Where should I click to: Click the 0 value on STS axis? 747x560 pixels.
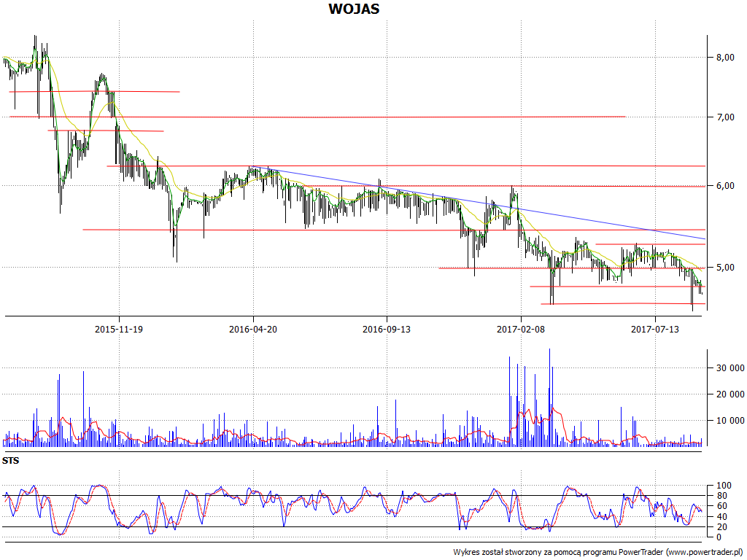coord(719,537)
